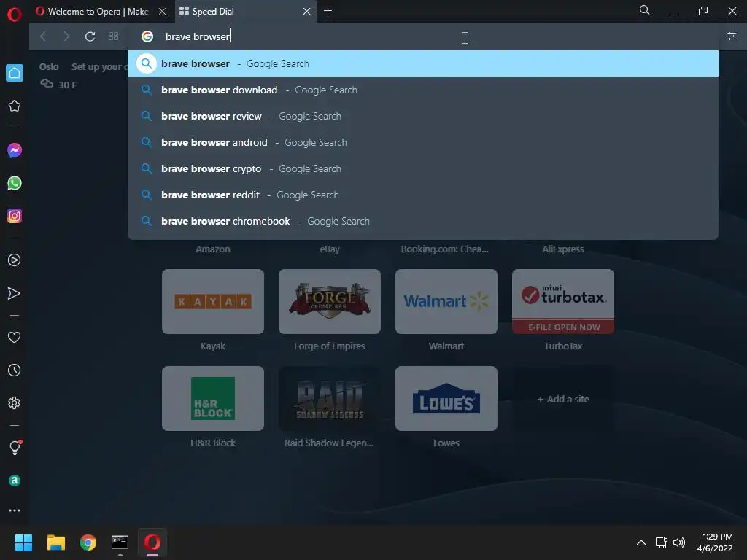Select the 'brave browser' Google Search suggestion

click(423, 63)
